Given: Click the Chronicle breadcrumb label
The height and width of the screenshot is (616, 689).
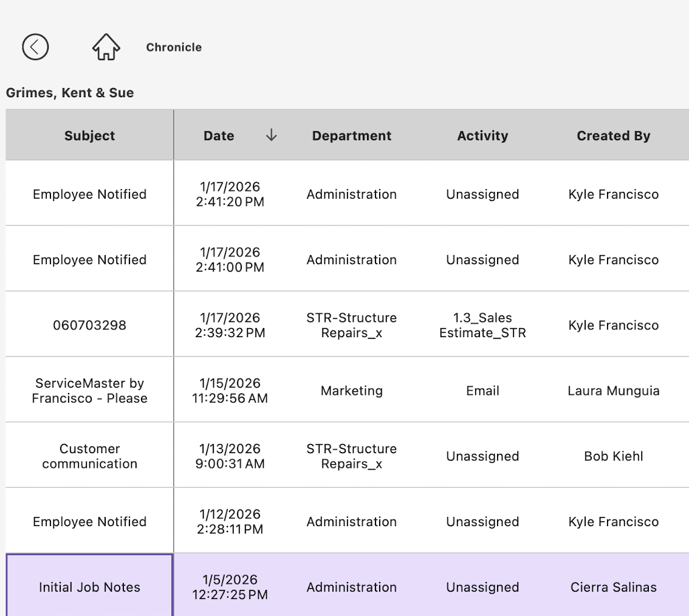Looking at the screenshot, I should tap(174, 47).
